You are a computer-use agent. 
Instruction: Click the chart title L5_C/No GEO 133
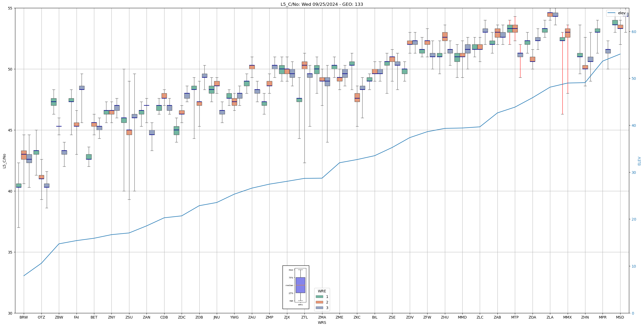click(x=322, y=4)
